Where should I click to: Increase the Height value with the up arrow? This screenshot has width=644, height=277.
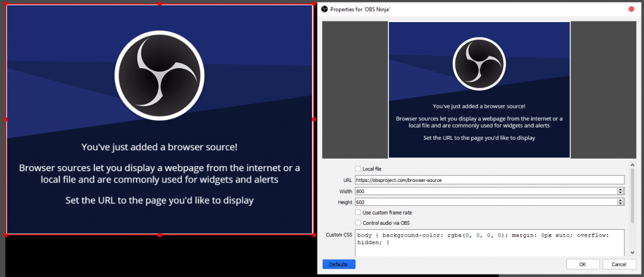(621, 200)
